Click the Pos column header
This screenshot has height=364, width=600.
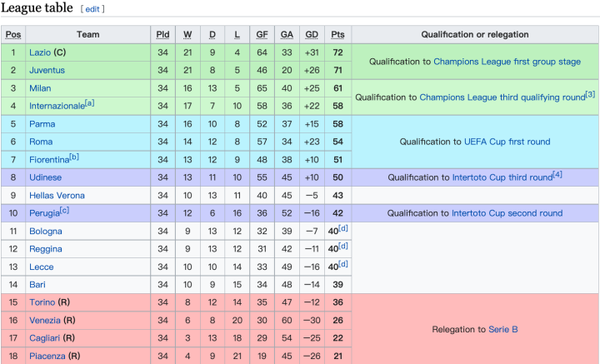(x=12, y=34)
